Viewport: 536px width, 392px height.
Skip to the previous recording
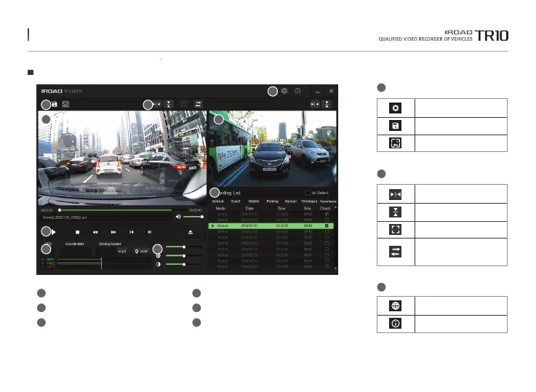[132, 232]
